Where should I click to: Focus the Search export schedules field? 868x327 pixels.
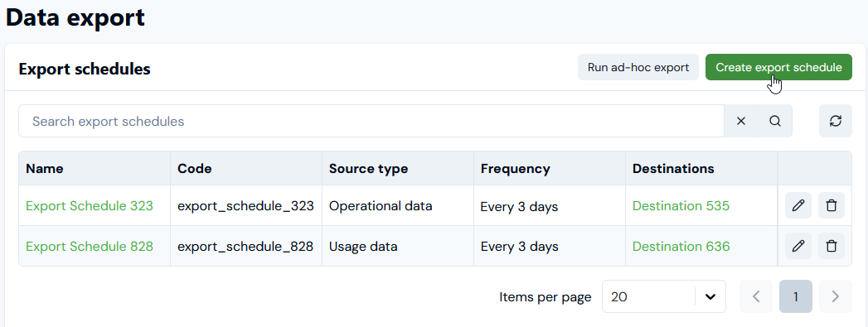coord(371,121)
